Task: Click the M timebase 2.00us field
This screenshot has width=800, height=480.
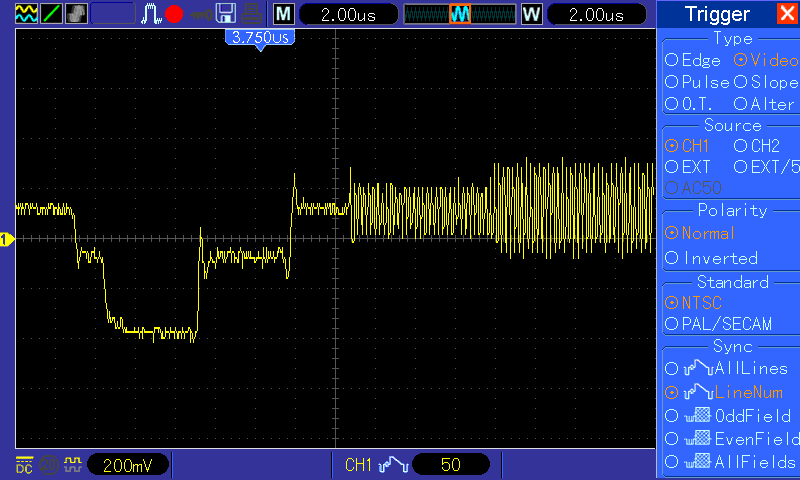Action: [x=348, y=14]
